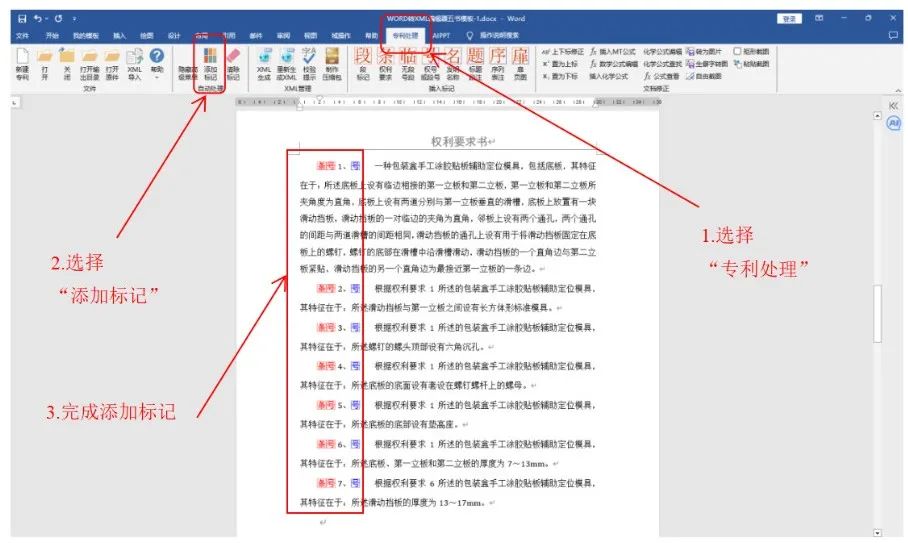Click the 名 说明名称 mark icon
Viewport: 908px width, 543px height.
pos(453,64)
